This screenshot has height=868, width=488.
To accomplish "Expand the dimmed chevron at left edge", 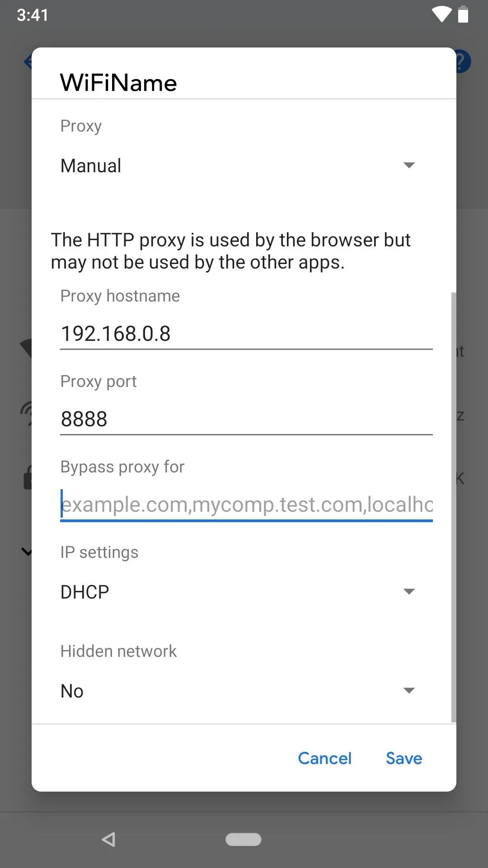I will (x=27, y=552).
